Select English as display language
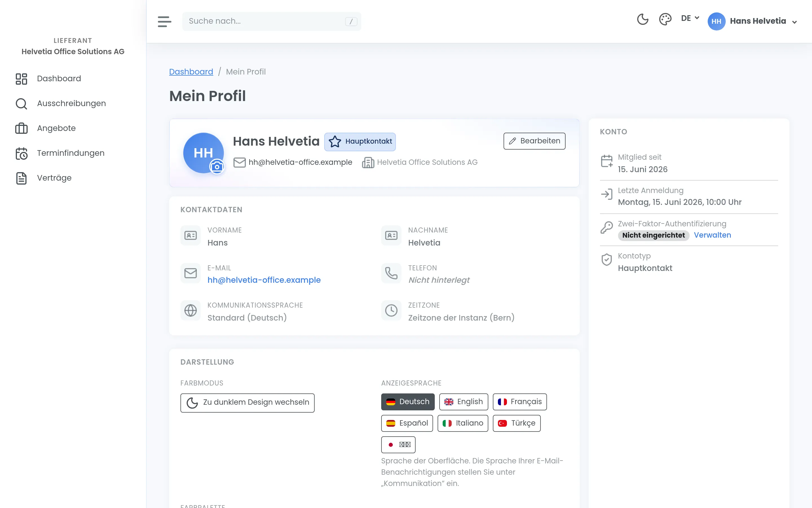The image size is (812, 508). pyautogui.click(x=464, y=402)
